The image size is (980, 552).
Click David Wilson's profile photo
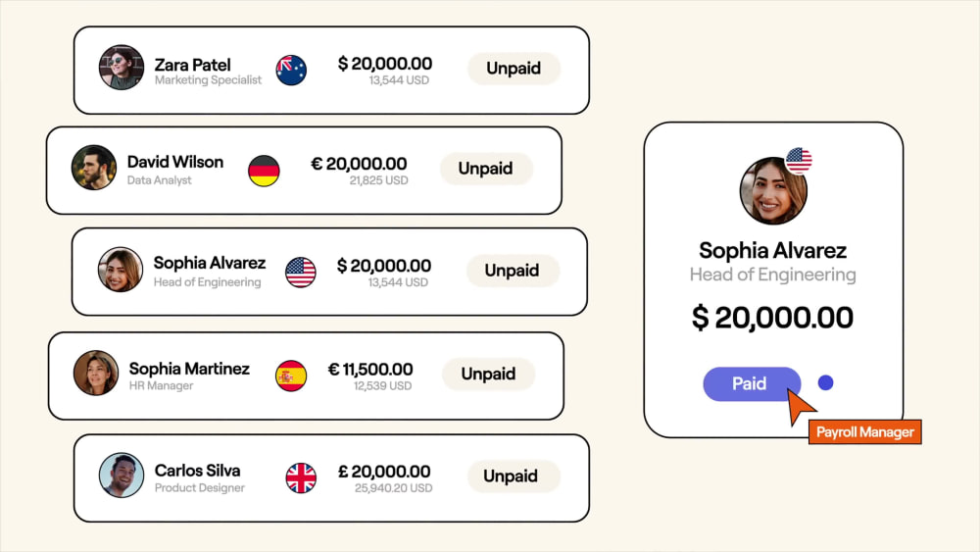coord(94,168)
